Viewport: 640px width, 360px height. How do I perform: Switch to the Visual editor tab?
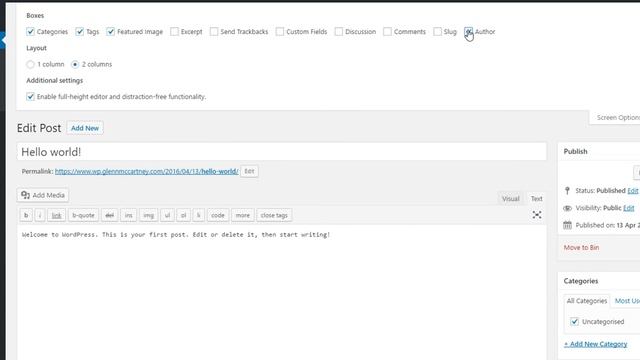511,199
